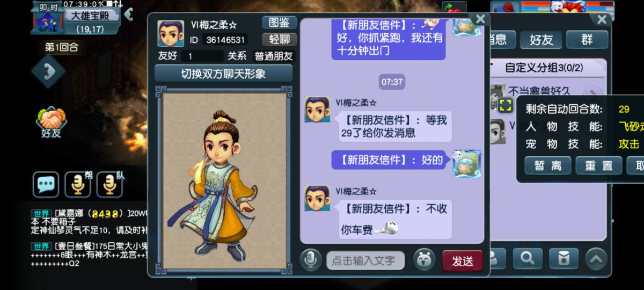Expand the bottom bar up arrow

coord(596,259)
